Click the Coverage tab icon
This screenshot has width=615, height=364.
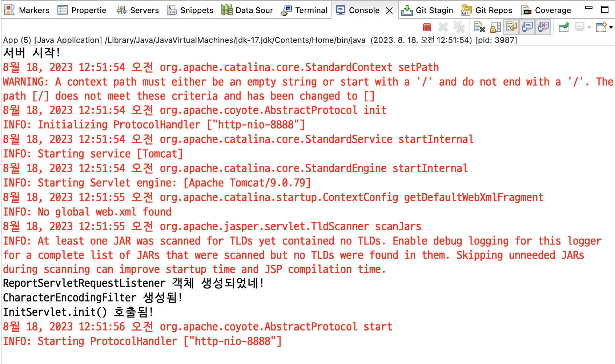(x=526, y=10)
